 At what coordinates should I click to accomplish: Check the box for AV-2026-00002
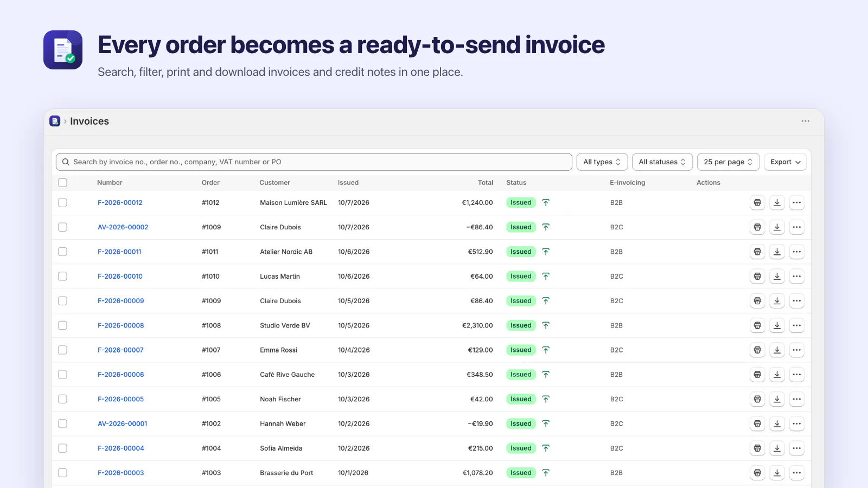[62, 227]
